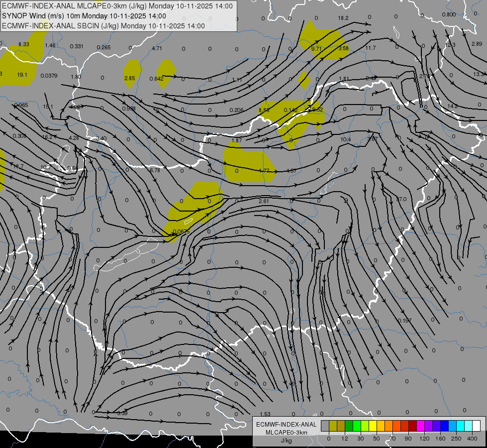487x448 pixels.
Task: Click the legend value label 70
Action: pyautogui.click(x=392, y=439)
